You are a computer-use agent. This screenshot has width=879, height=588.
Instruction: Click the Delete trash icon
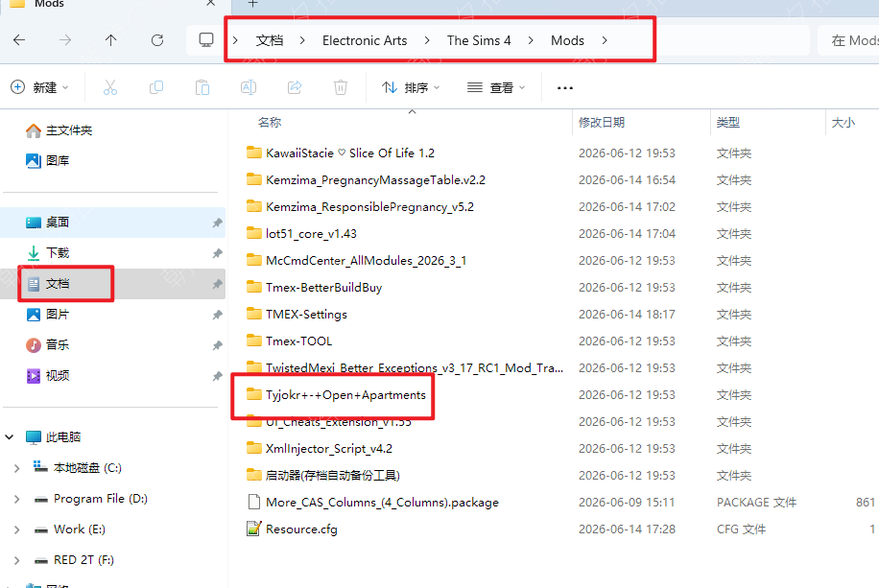pos(341,87)
